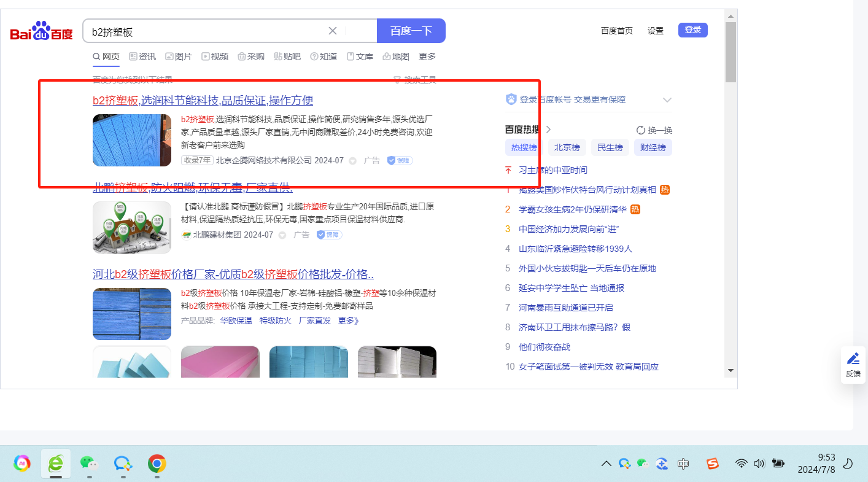Open WeChat from the taskbar
Viewport: 868px width, 482px height.
pos(89,464)
